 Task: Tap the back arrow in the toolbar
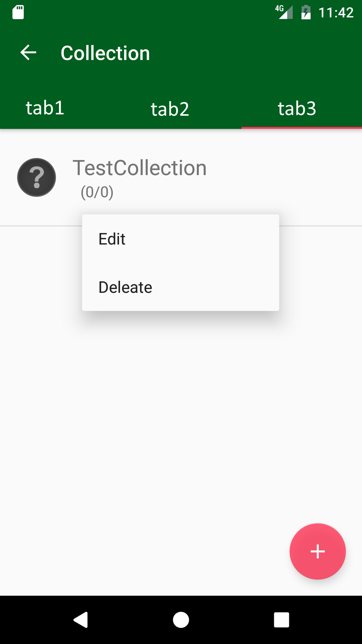click(x=28, y=52)
